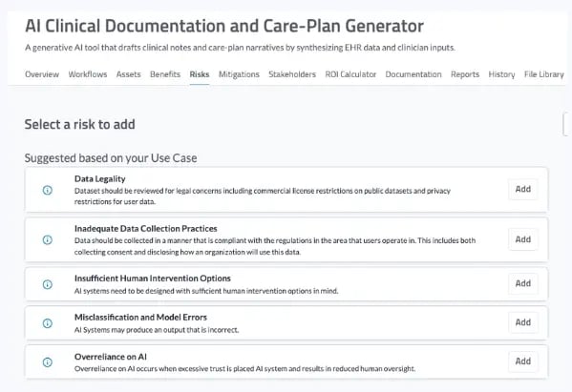Image resolution: width=572 pixels, height=392 pixels.
Task: Open the Reports tab
Action: pos(465,74)
